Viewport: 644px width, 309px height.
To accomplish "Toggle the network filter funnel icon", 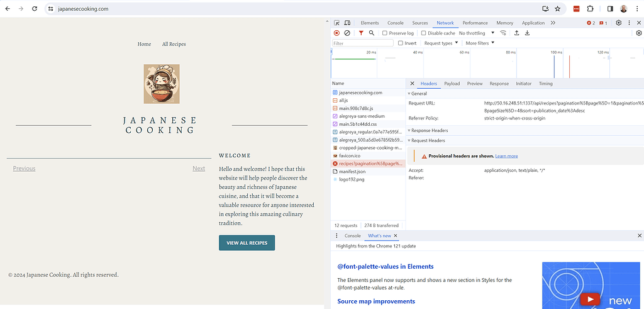I will [361, 33].
